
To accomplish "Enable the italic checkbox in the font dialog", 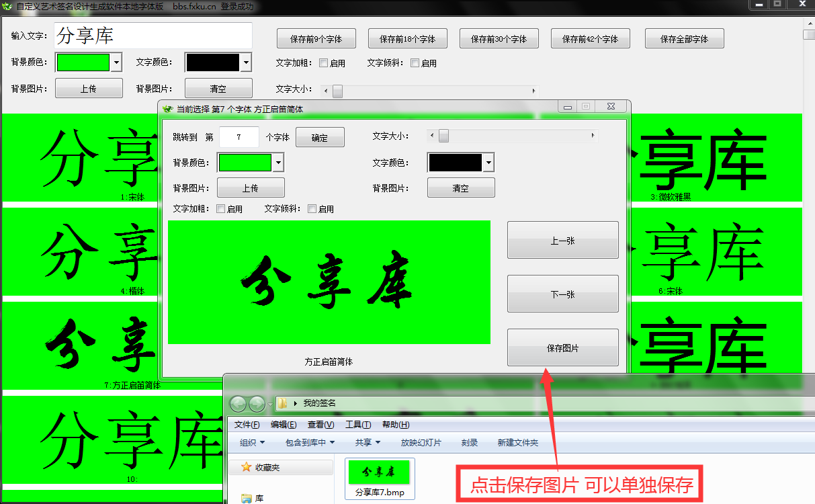I will click(x=312, y=209).
